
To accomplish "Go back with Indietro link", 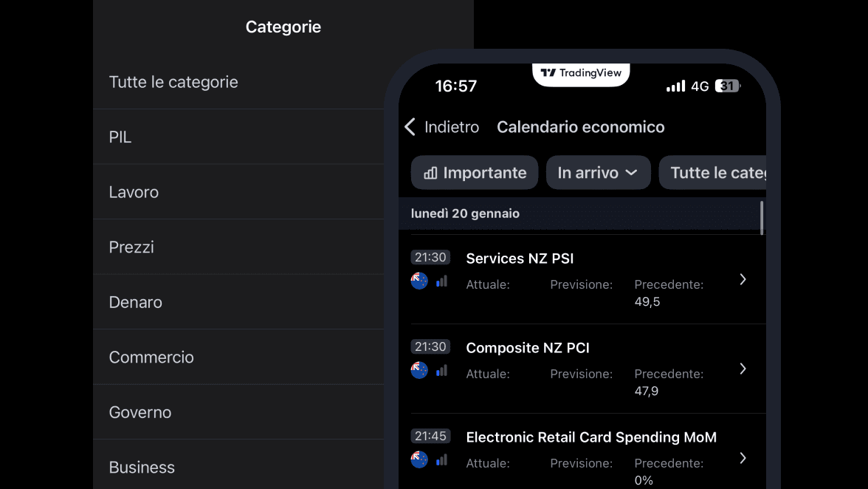I will click(x=451, y=127).
